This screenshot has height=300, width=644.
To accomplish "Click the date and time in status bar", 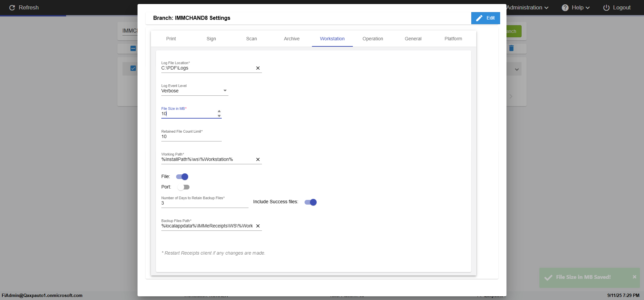I will [x=623, y=295].
